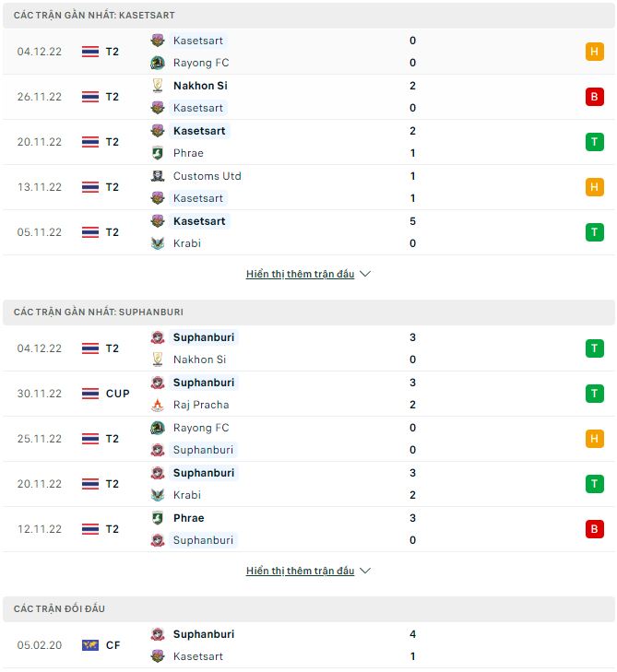617x672 pixels.
Task: Open the Suphanburi team link in head-to-head match
Action: tap(203, 634)
